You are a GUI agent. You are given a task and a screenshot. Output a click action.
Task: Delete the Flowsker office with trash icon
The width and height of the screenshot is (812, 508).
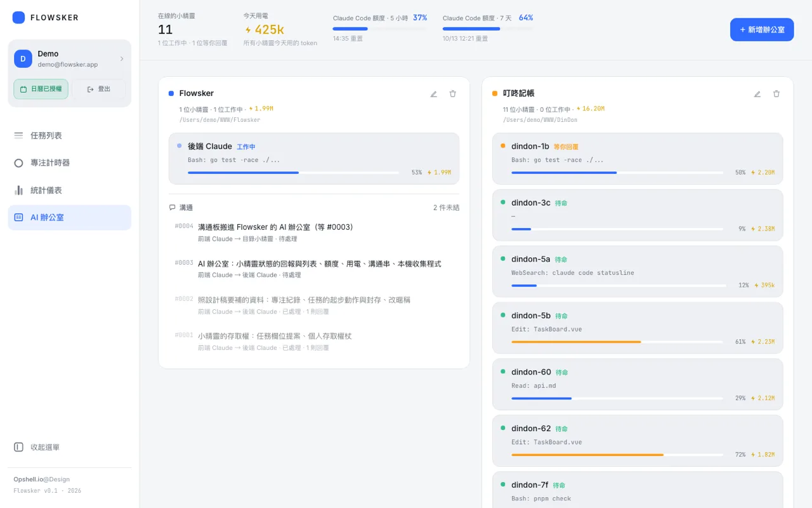point(452,94)
